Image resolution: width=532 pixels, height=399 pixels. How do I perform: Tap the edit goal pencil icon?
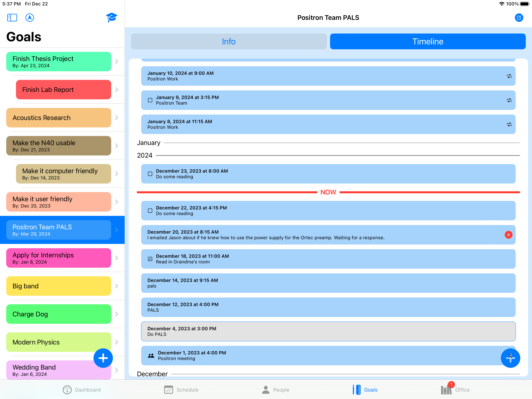(x=519, y=18)
